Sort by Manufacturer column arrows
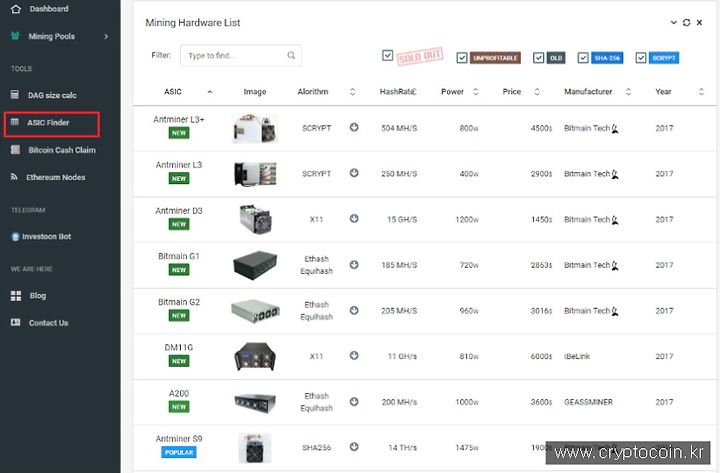Viewport: 720px width, 473px height. (x=628, y=92)
